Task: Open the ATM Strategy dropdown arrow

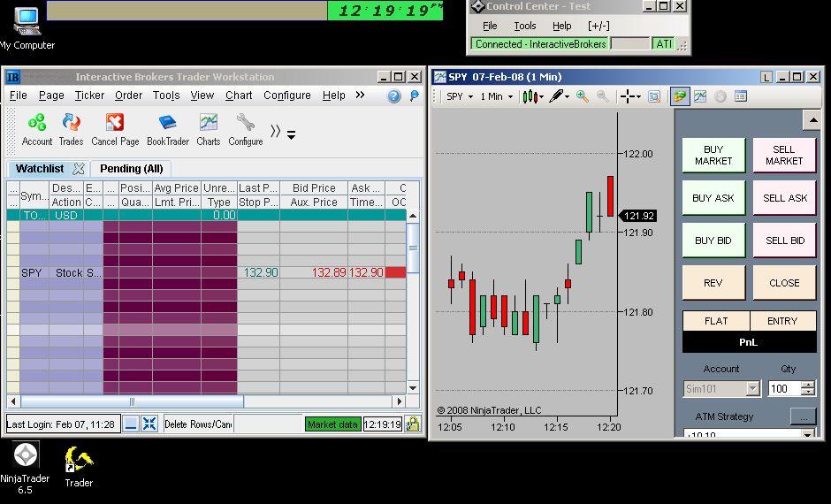Action: pyautogui.click(x=808, y=434)
